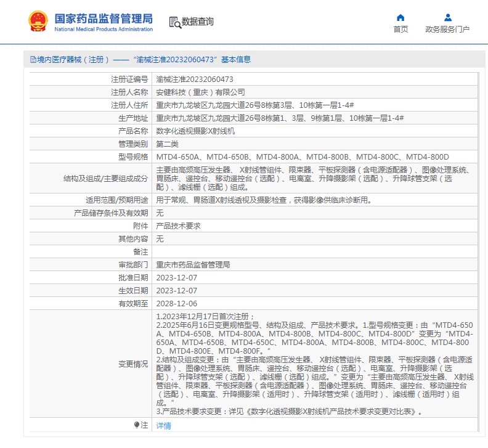Click product name 数字化透视摄影X射线机
Image resolution: width=488 pixels, height=448 pixels.
click(195, 131)
